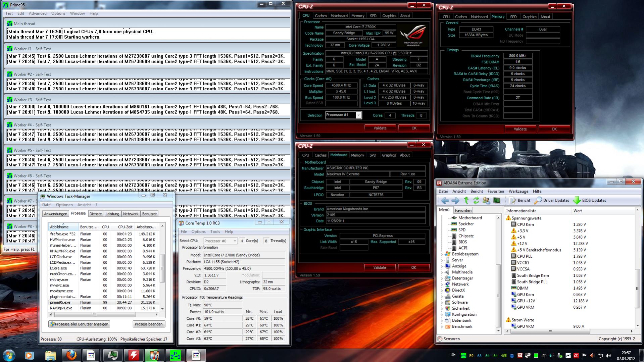Viewport: 644px width, 362px height.
Task: Open the Advanced menu in Prime95
Action: click(x=38, y=13)
